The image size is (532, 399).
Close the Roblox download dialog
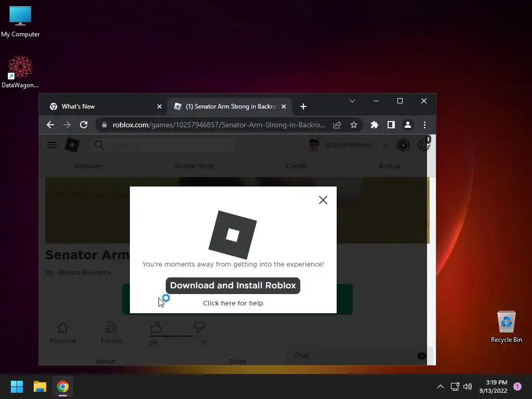pyautogui.click(x=323, y=200)
